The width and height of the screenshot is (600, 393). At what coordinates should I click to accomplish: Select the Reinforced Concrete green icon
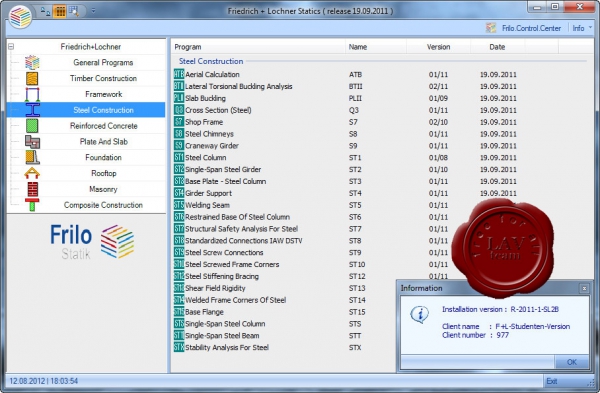point(32,126)
